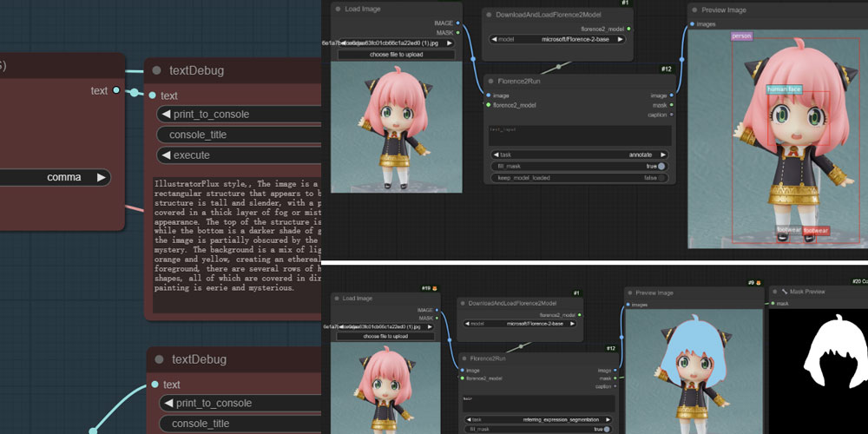Collapse the Mask Preview node
The image size is (868, 434).
[x=774, y=291]
